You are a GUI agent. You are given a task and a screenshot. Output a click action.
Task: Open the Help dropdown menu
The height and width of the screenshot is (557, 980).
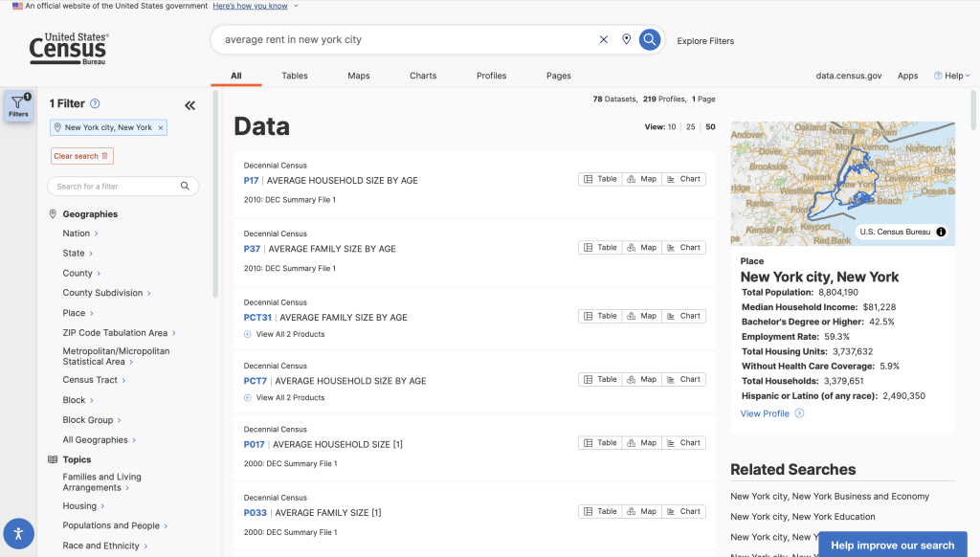pyautogui.click(x=952, y=76)
